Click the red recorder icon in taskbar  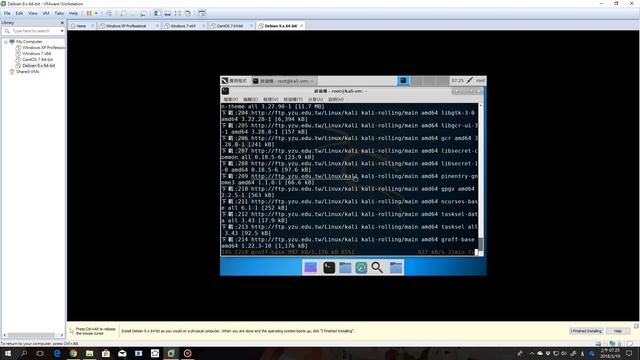[187, 353]
